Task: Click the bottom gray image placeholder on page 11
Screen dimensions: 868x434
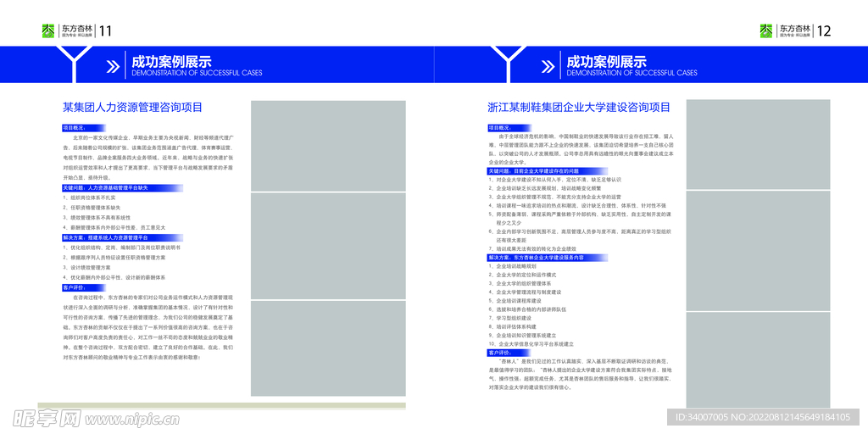Action: click(328, 348)
